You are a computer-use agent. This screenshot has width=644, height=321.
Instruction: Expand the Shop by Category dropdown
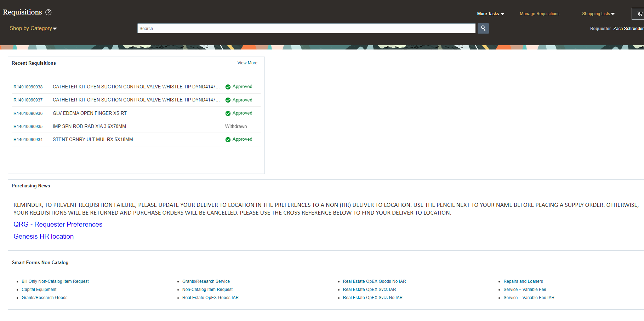[x=33, y=28]
